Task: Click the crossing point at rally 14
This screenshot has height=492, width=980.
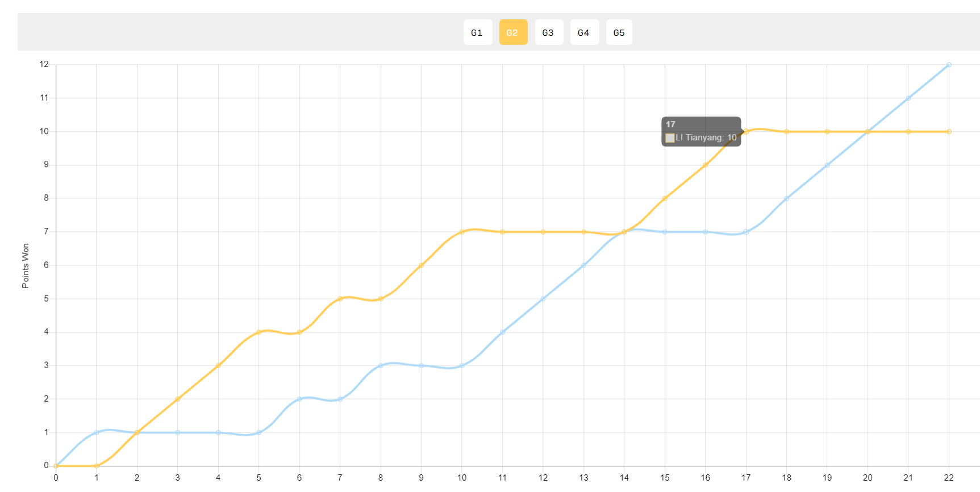Action: click(624, 232)
